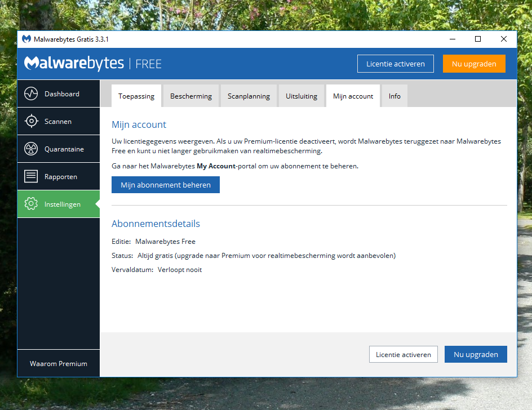
Task: Click the window title 'Malwarebytes Gratis 3.3.1'
Action: coord(71,39)
